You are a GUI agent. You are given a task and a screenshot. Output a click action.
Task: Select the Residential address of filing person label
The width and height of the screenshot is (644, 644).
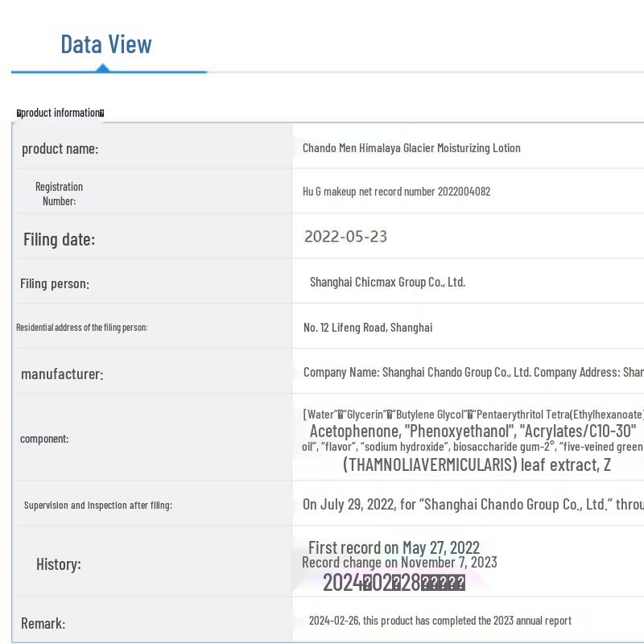pos(81,328)
